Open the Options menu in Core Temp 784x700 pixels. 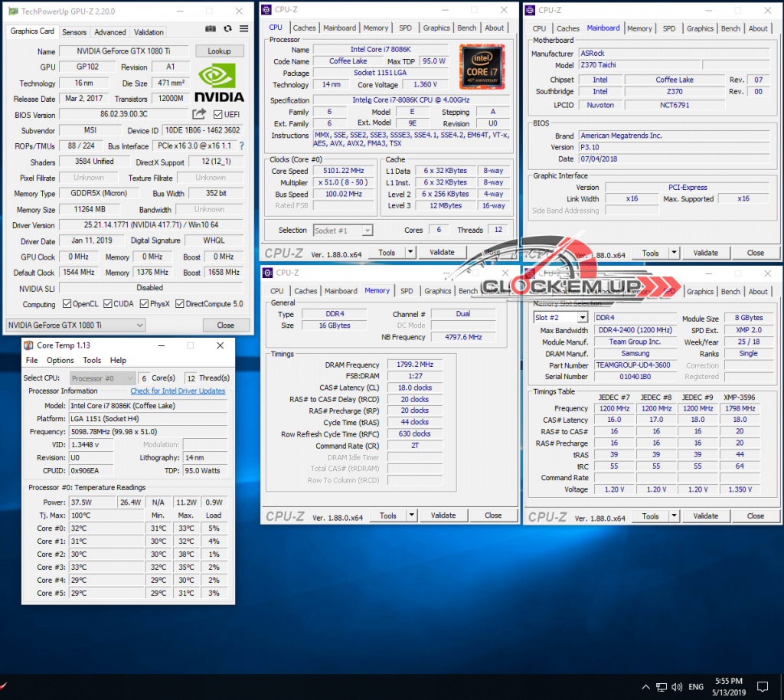(x=60, y=360)
